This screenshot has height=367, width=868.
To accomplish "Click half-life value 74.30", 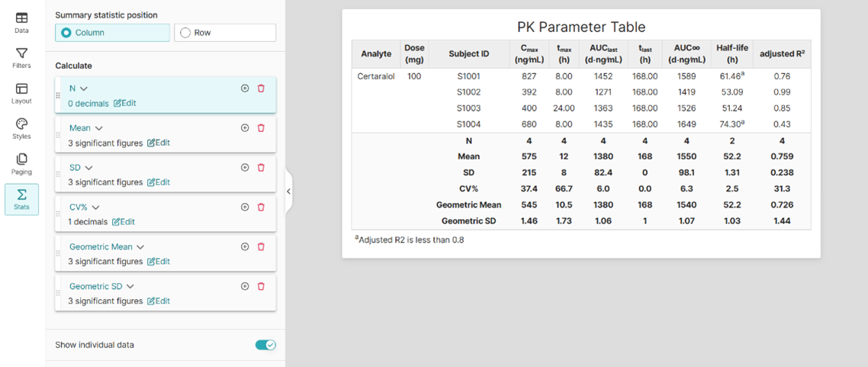I will click(x=731, y=124).
